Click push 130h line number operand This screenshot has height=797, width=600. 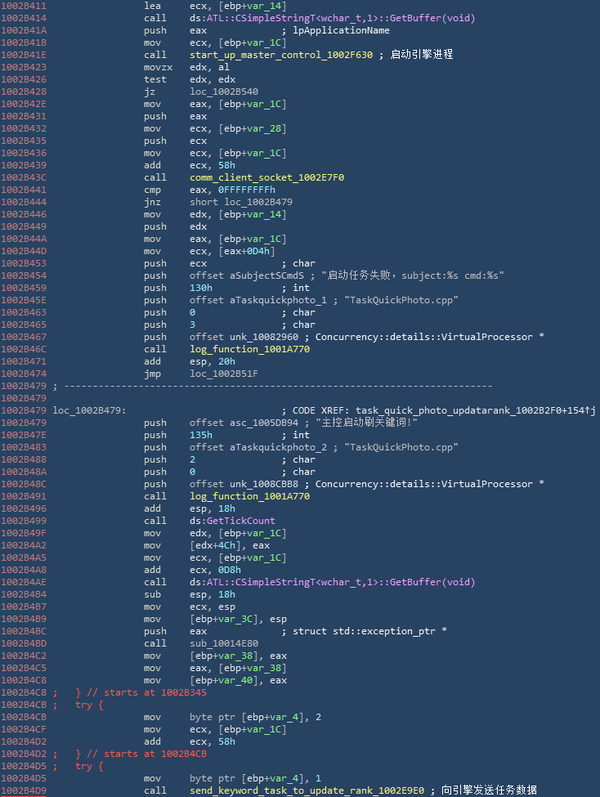(x=201, y=288)
